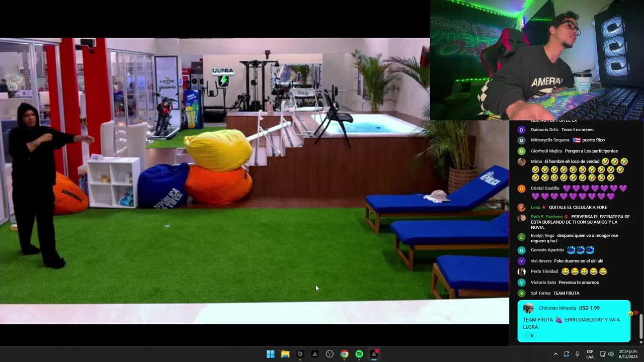
Task: Click Perla Trinidad's profile photo avatar
Action: pyautogui.click(x=521, y=271)
